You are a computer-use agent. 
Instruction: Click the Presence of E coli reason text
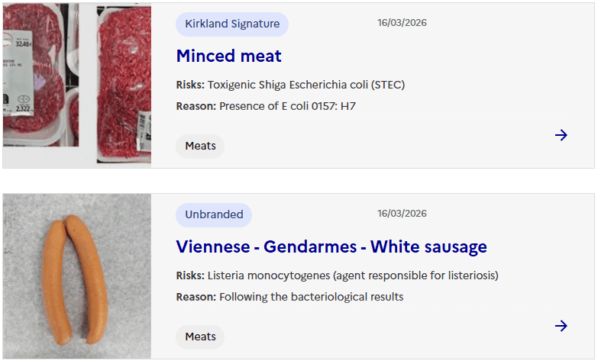coord(287,106)
